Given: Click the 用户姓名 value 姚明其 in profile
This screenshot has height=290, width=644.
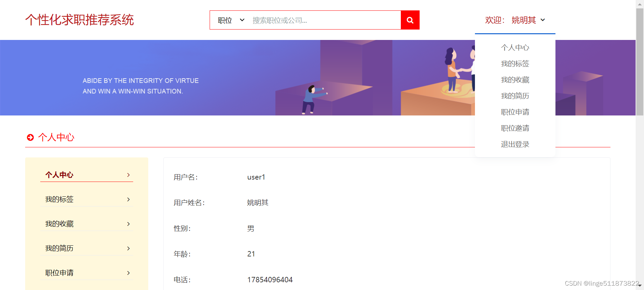Looking at the screenshot, I should tap(258, 203).
